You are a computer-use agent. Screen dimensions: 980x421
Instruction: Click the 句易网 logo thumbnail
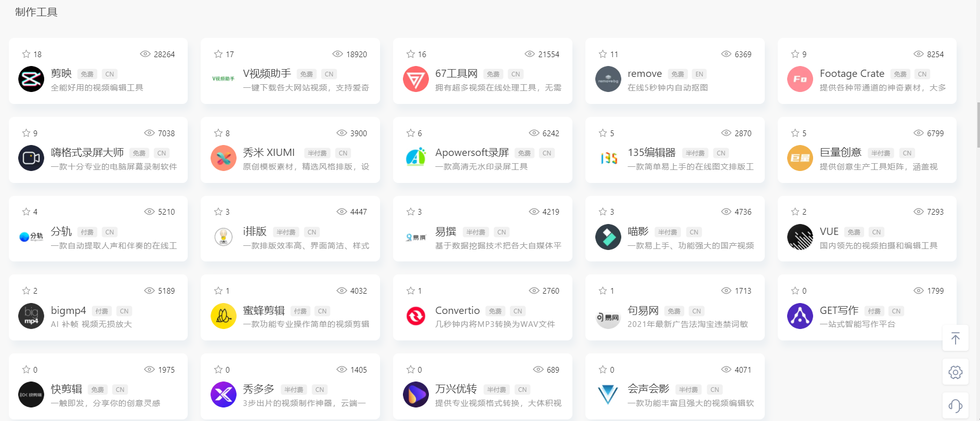[x=608, y=316]
